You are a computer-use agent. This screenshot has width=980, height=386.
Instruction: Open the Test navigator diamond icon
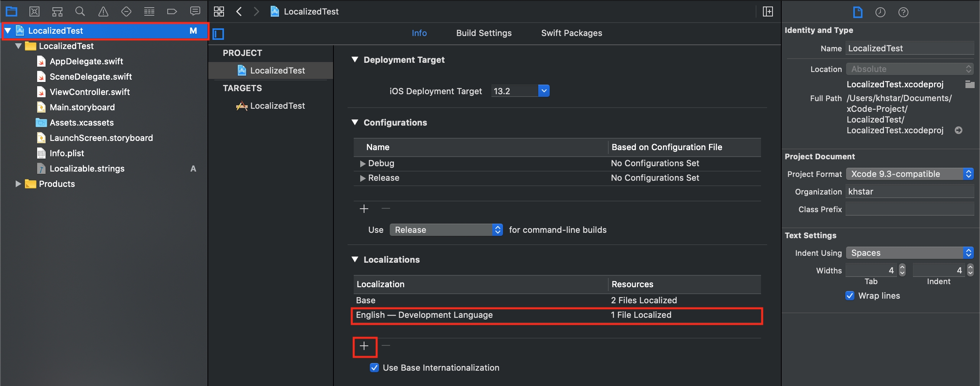[x=126, y=11]
